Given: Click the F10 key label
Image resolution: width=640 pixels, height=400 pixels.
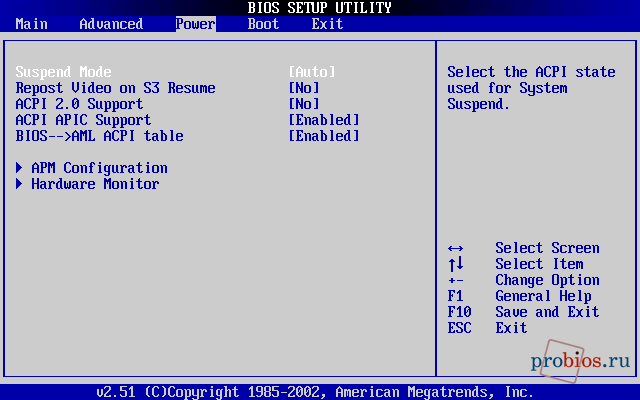Looking at the screenshot, I should (460, 312).
